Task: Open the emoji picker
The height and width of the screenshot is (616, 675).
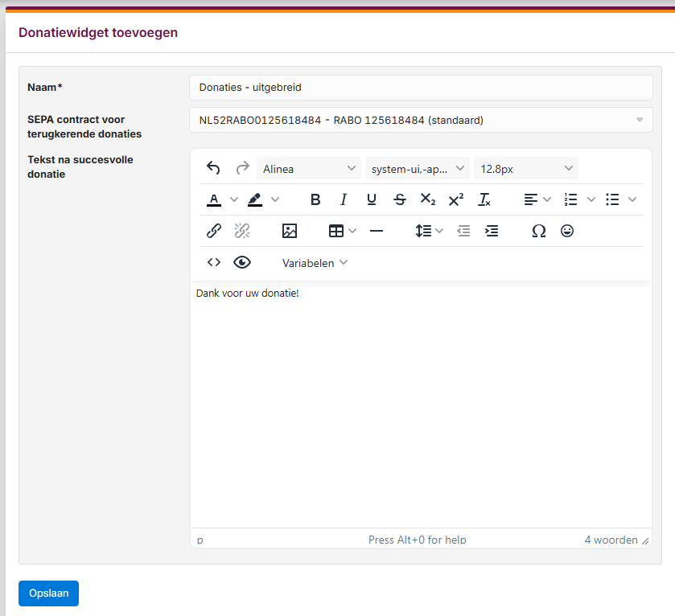Action: click(567, 231)
